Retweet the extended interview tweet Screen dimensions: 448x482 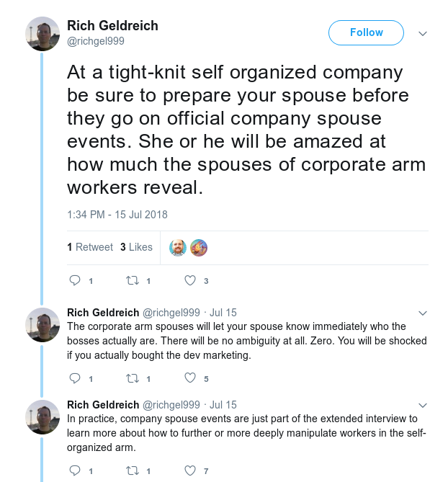(133, 470)
